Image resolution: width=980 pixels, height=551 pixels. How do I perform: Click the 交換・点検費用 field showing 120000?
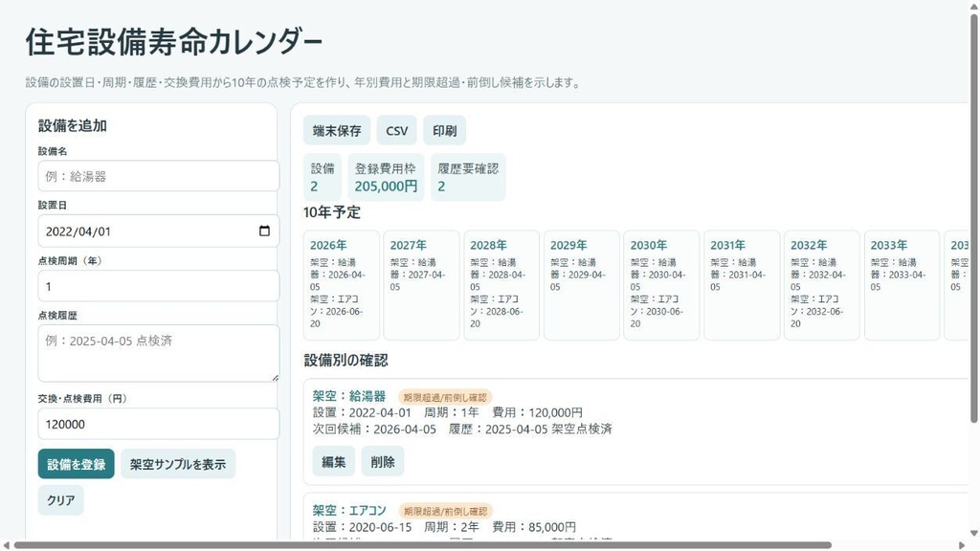159,424
